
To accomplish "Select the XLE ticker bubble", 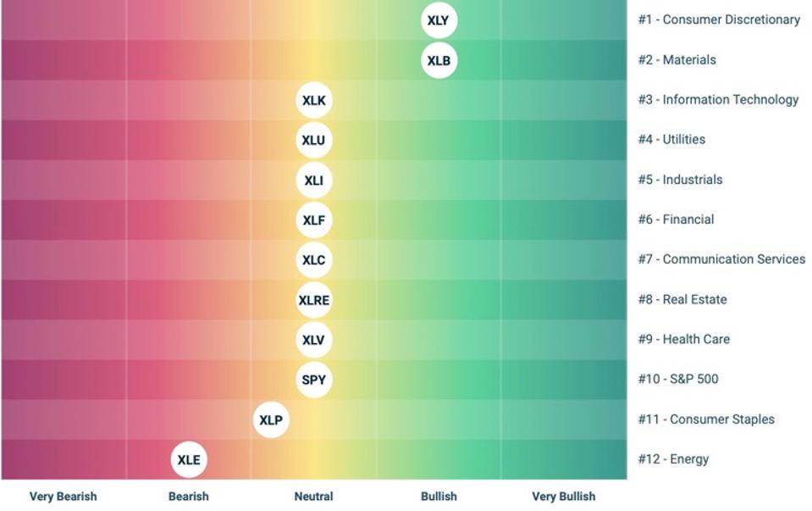I will pyautogui.click(x=188, y=460).
